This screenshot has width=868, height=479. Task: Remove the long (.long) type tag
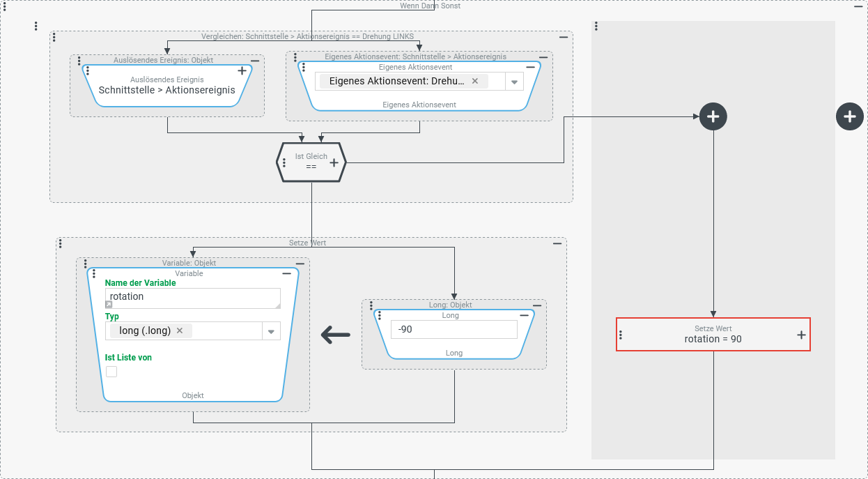(x=180, y=330)
